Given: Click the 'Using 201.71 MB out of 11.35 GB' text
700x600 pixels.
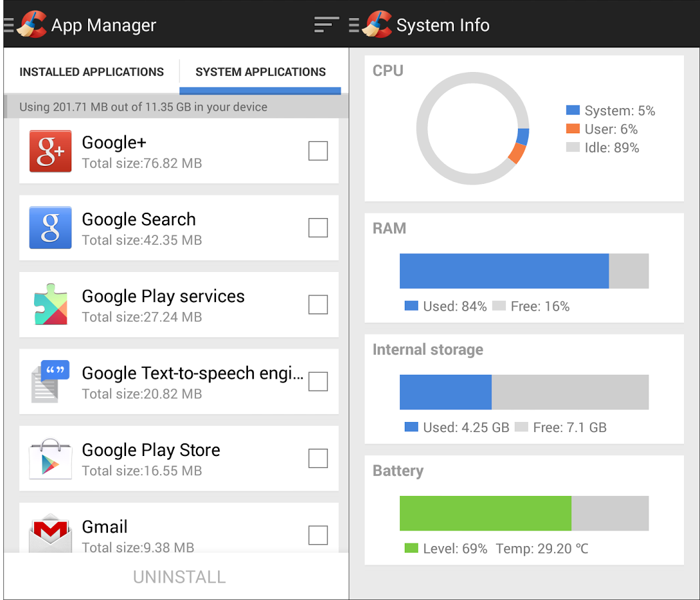Looking at the screenshot, I should [143, 107].
